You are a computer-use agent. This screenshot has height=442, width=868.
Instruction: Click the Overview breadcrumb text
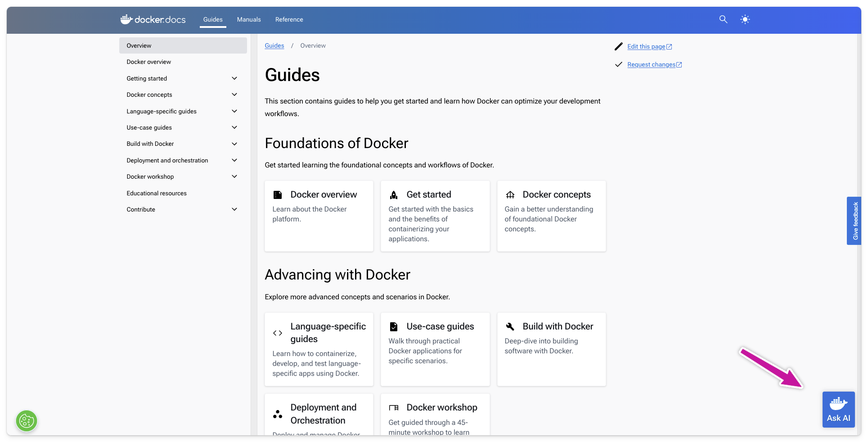point(313,45)
